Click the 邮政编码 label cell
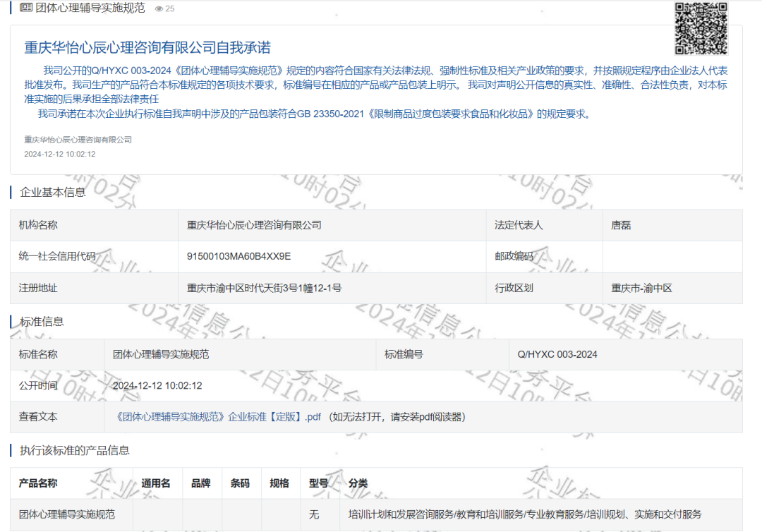 coord(544,257)
